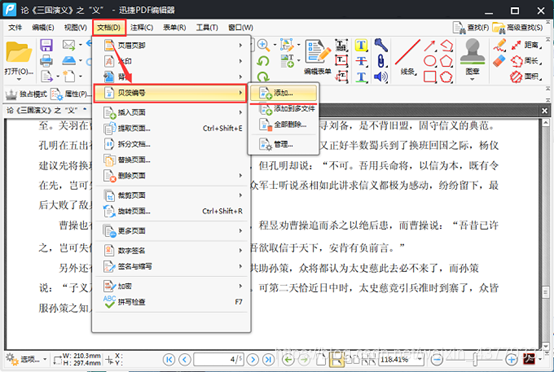The image size is (554, 372).
Task: Open the 视图(V) menu
Action: (x=76, y=28)
